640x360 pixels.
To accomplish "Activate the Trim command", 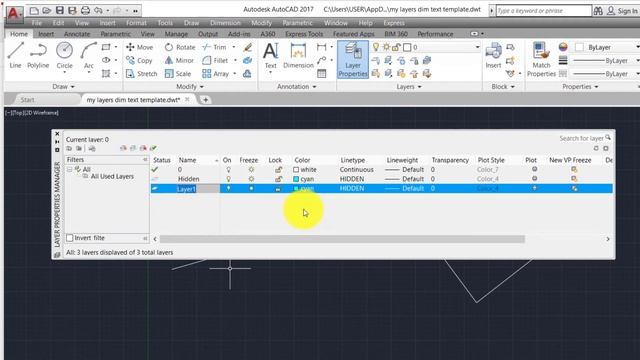I will (x=214, y=47).
